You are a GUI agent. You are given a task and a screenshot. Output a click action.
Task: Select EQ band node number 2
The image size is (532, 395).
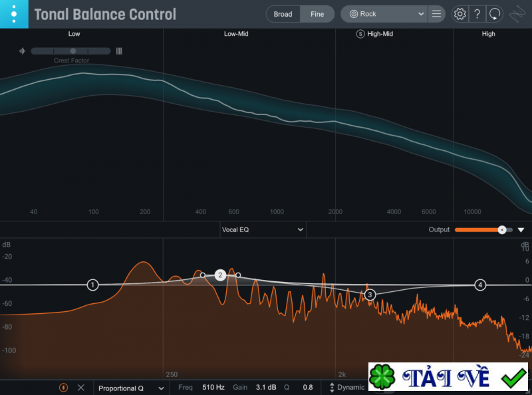tap(221, 275)
